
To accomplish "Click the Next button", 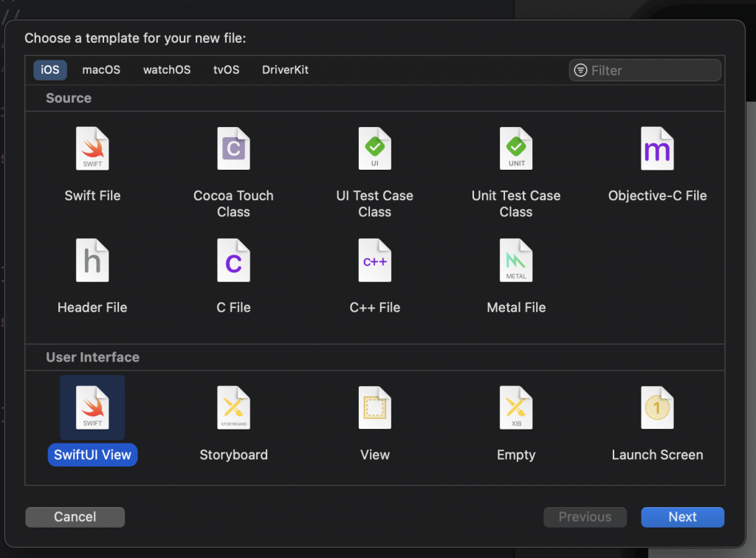I will (682, 517).
